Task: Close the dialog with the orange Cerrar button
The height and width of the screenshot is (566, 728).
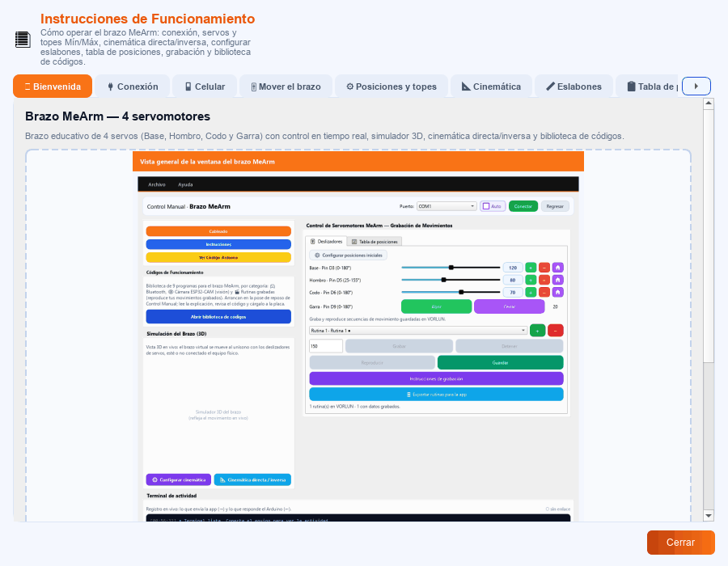Action: click(680, 543)
